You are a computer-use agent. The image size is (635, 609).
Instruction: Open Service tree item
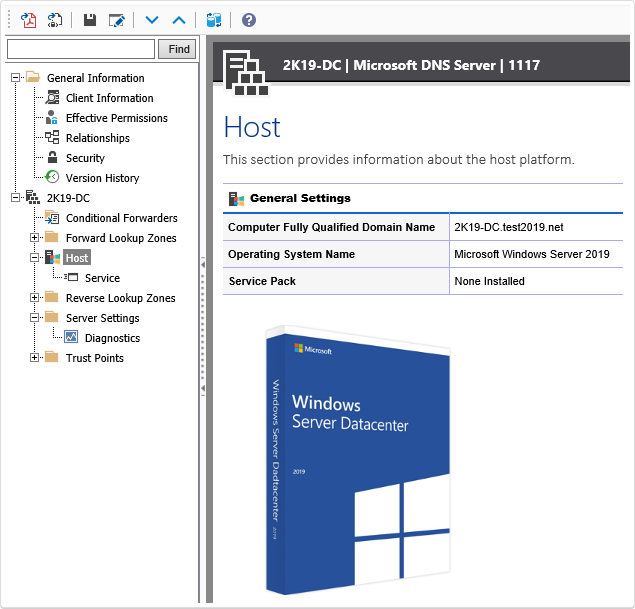(x=102, y=278)
